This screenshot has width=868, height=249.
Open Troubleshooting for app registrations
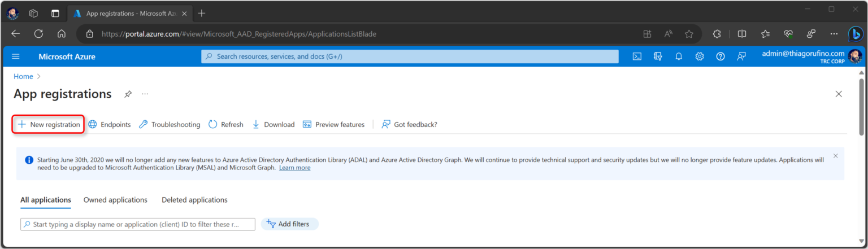tap(170, 124)
